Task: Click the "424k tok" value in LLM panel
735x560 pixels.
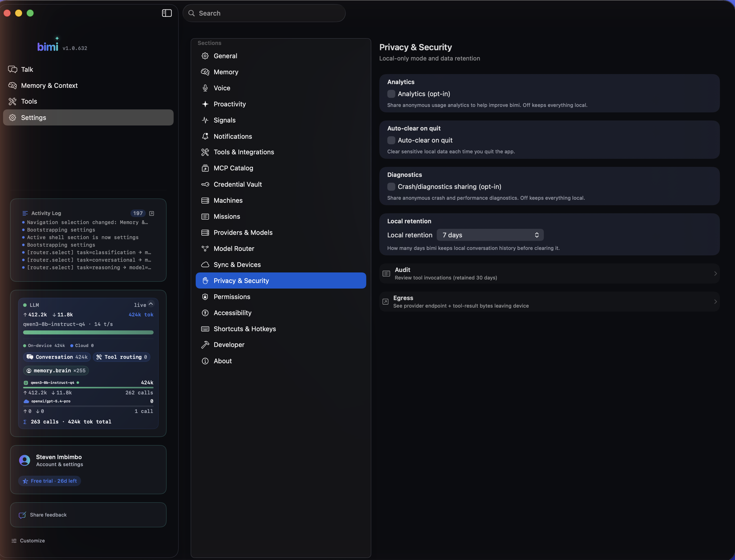Action: pos(141,315)
